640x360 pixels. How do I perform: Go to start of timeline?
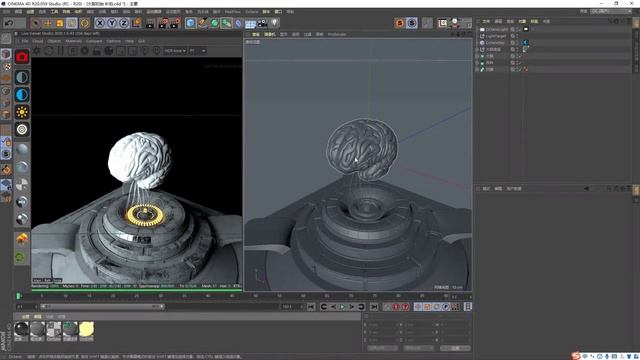point(311,307)
